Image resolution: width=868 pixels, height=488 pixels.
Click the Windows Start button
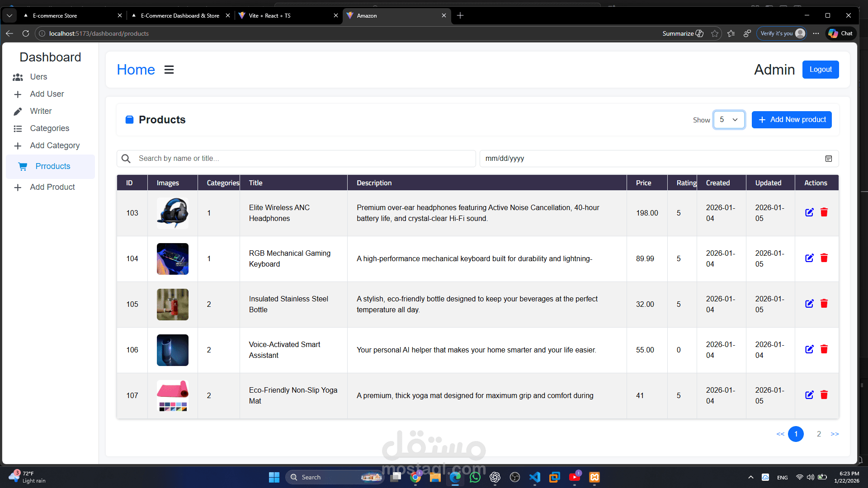[x=274, y=477]
